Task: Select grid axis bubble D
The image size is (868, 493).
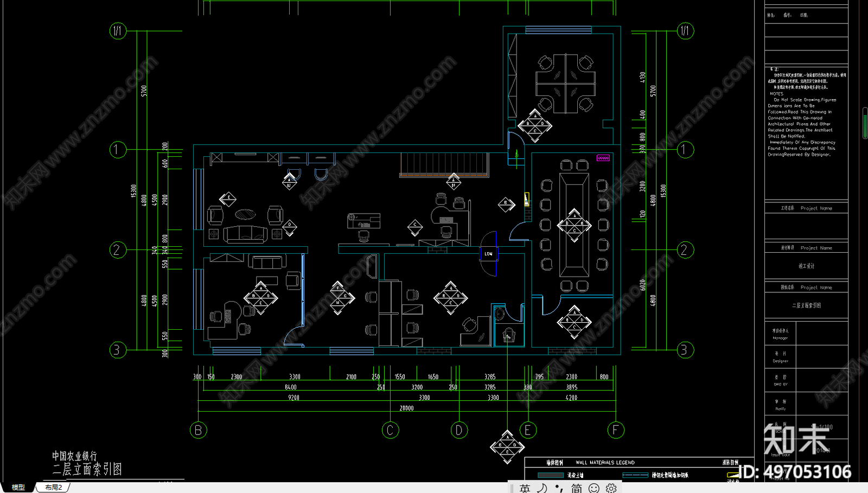Action: pyautogui.click(x=459, y=430)
